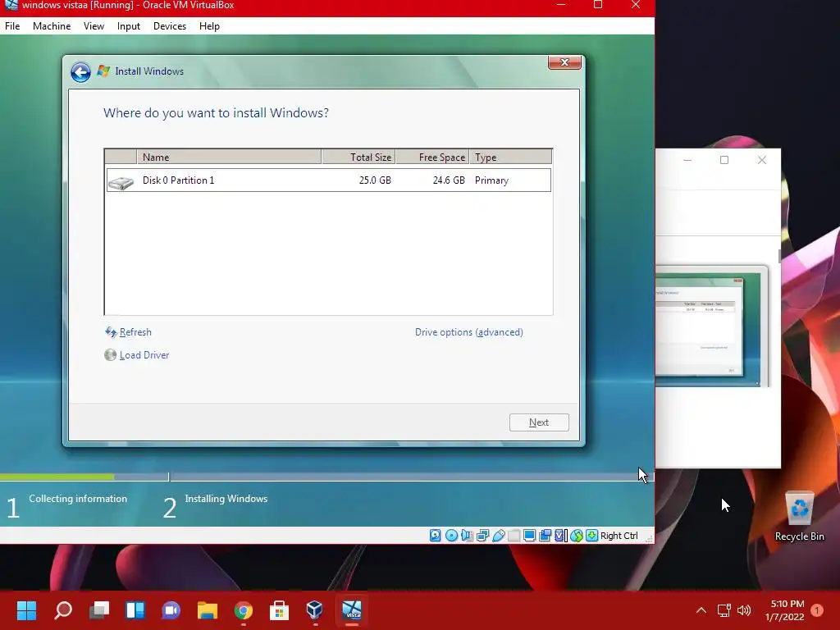Viewport: 840px width, 630px height.
Task: Click the network tray icon
Action: 724,610
